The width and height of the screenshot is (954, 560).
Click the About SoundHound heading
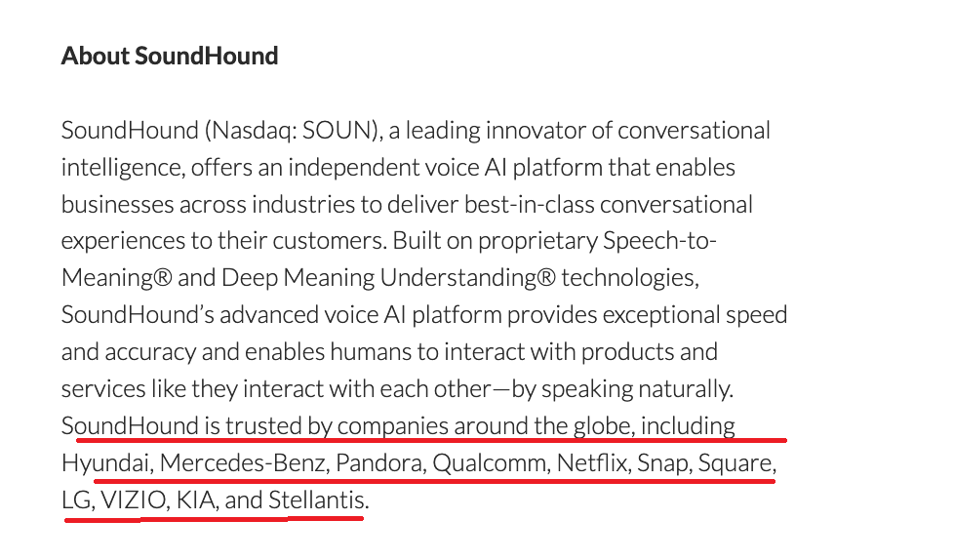click(x=170, y=56)
